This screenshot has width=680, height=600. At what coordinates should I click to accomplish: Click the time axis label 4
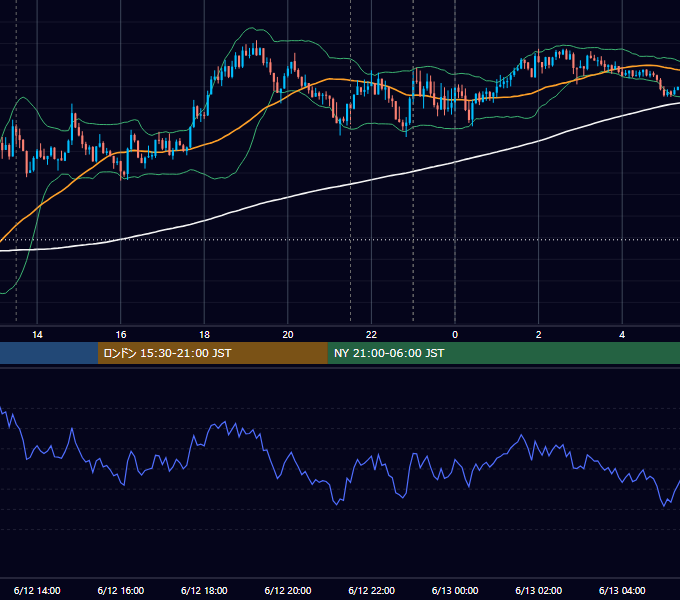[x=622, y=335]
